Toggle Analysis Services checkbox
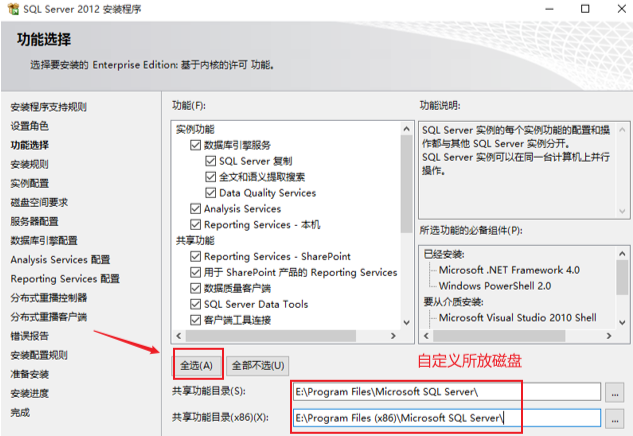Image resolution: width=633 pixels, height=436 pixels. point(195,209)
